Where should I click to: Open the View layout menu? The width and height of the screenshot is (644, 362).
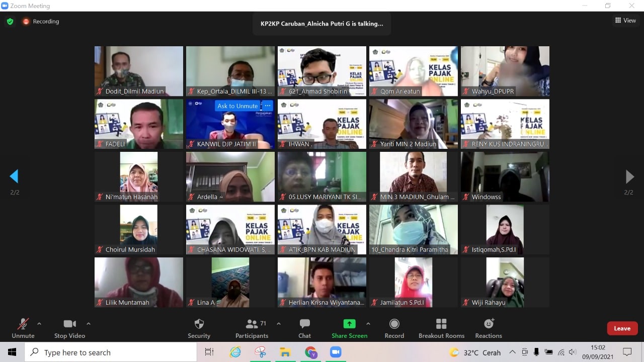tap(625, 21)
